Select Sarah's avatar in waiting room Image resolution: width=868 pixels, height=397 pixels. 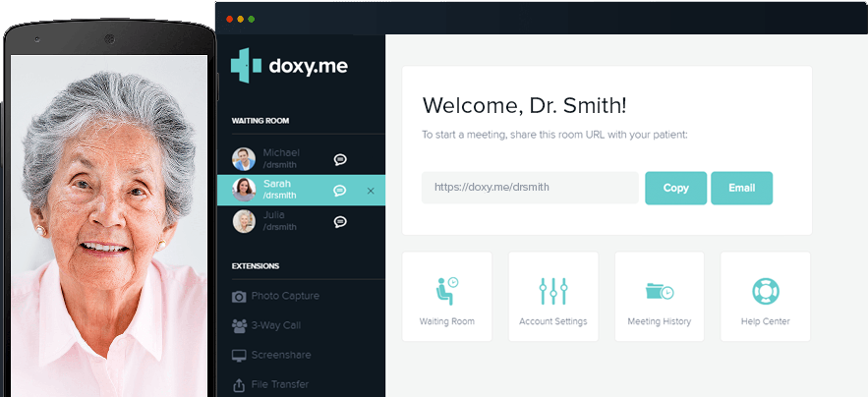pos(244,190)
